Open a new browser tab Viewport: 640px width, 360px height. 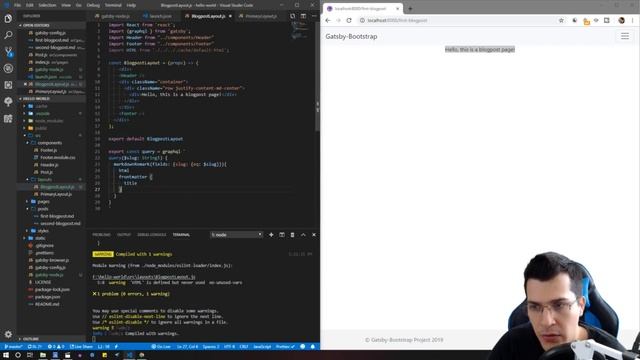tap(410, 9)
